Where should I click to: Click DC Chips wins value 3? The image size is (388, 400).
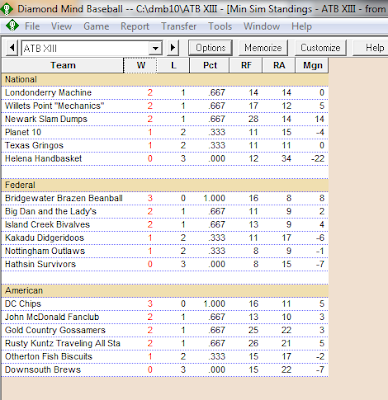[150, 304]
